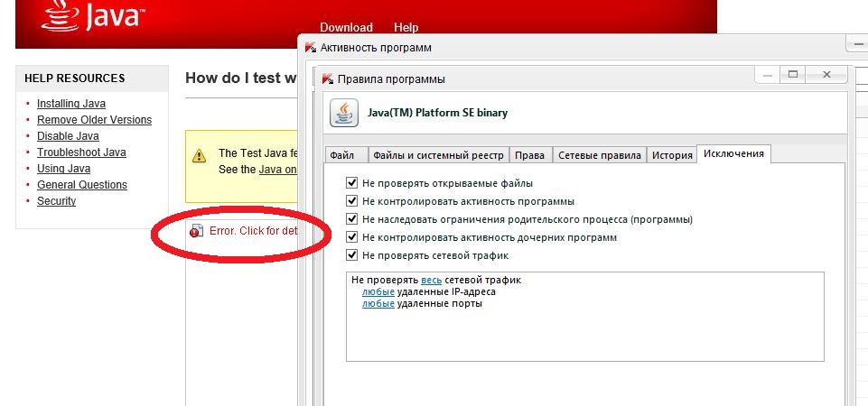
Task: Open Download in Java site header
Action: tap(346, 27)
